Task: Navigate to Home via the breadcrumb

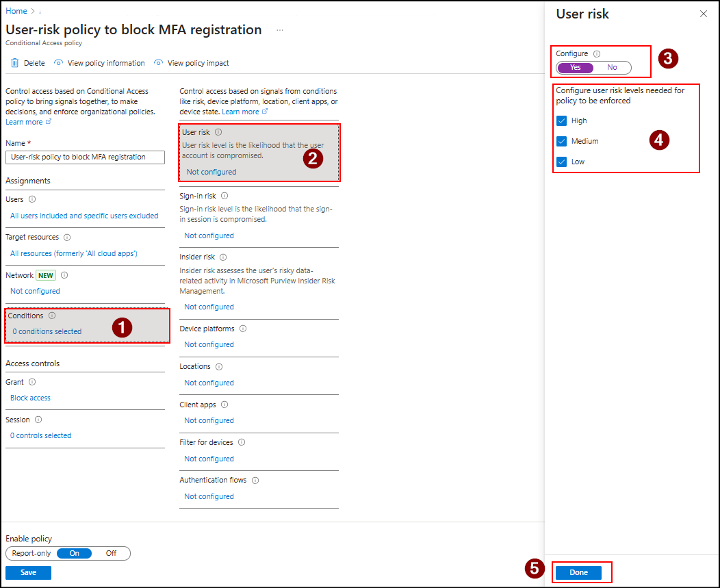Action: point(16,10)
